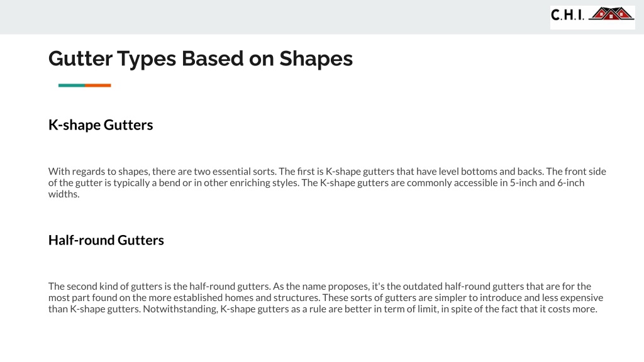This screenshot has height=362, width=644.
Task: Click the red house rooftops logo icon
Action: tap(611, 14)
